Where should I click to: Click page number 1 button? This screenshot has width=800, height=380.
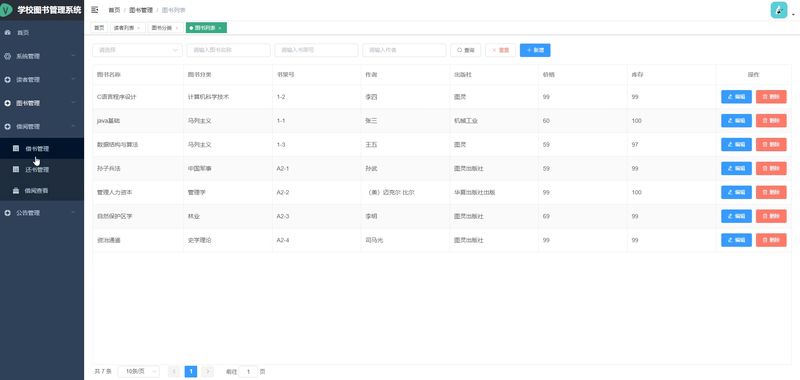coord(191,371)
